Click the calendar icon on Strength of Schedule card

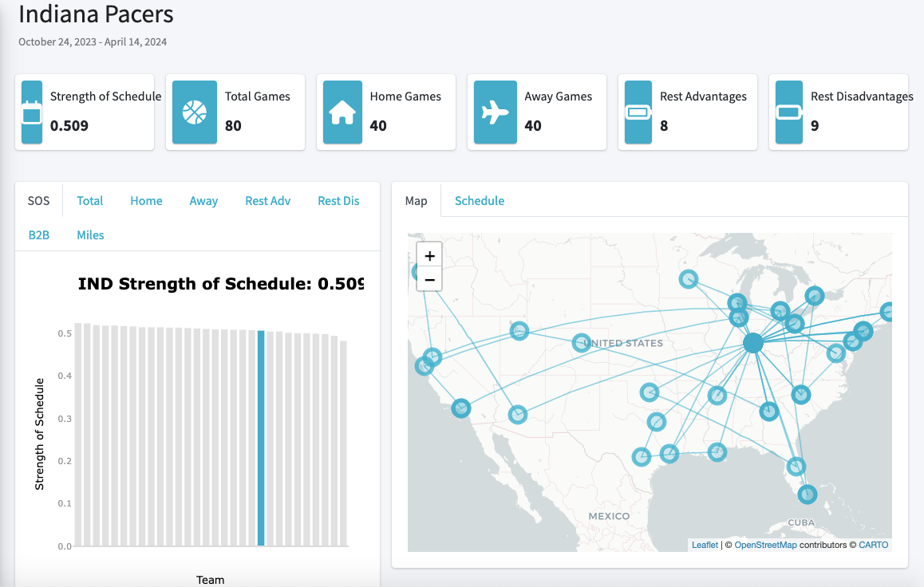tap(32, 112)
